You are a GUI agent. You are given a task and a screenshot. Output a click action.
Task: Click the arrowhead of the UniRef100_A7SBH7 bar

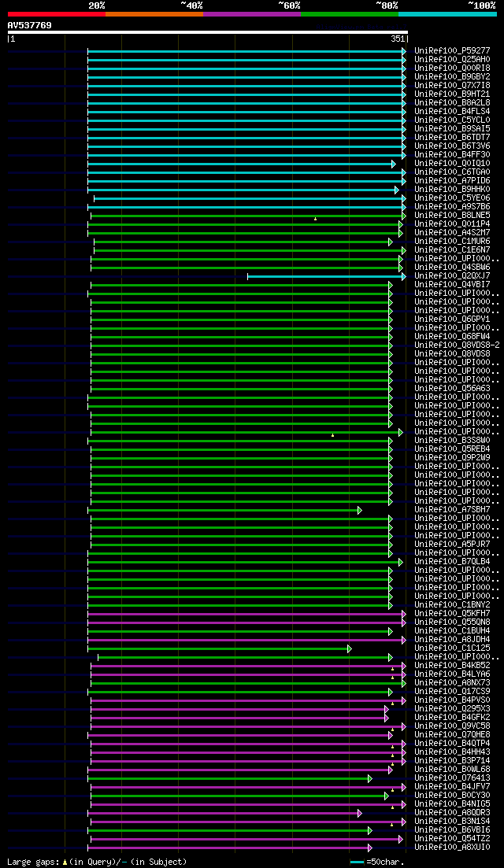359,510
